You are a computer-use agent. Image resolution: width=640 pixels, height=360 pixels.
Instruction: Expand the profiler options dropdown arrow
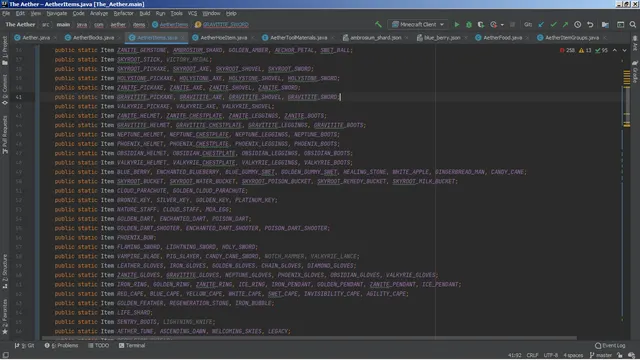coord(502,24)
